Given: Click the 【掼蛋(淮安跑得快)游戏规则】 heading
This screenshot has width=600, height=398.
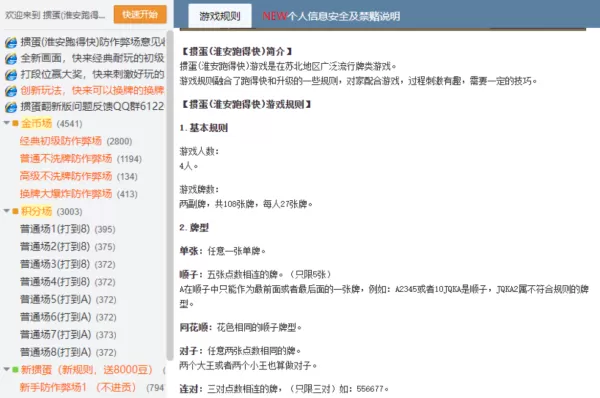Looking at the screenshot, I should 246,104.
